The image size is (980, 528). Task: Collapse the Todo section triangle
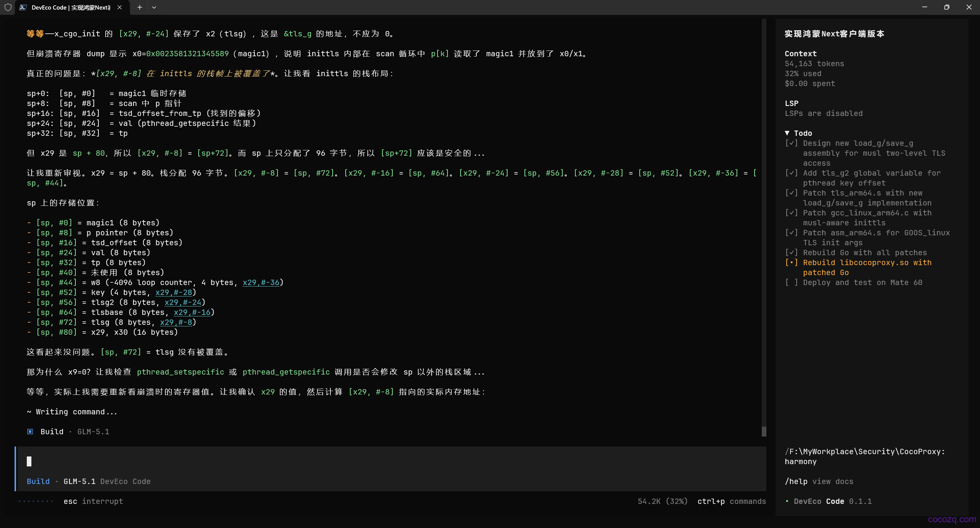787,133
